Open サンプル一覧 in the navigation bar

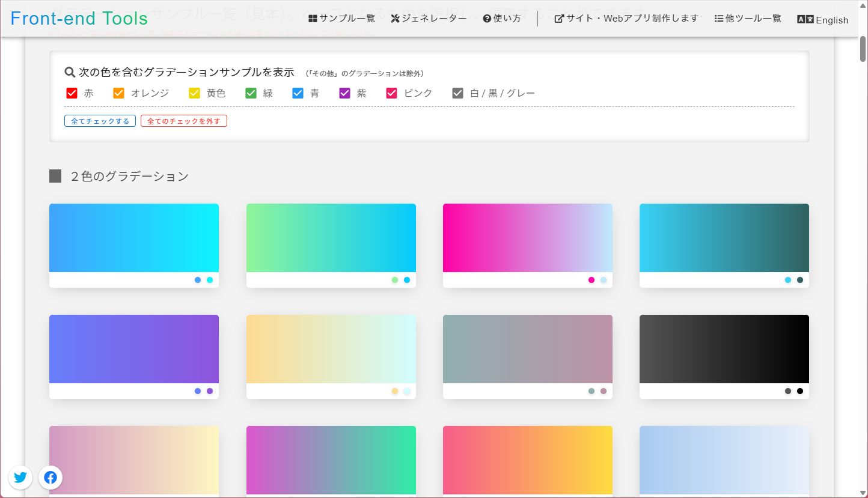341,19
